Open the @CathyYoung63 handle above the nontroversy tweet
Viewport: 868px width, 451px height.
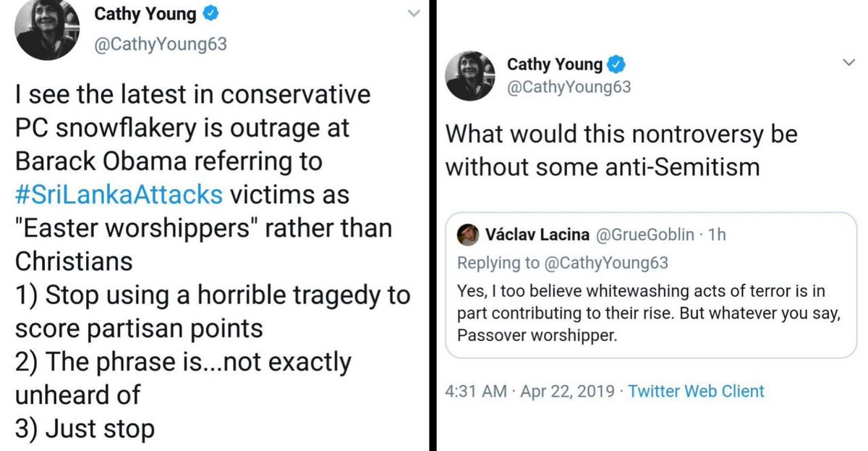[569, 88]
